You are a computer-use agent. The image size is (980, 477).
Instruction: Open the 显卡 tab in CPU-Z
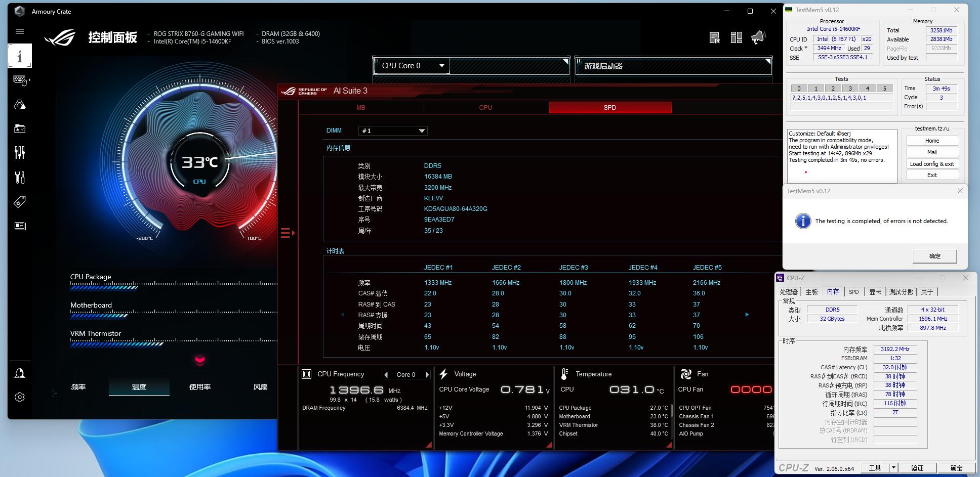coord(875,292)
